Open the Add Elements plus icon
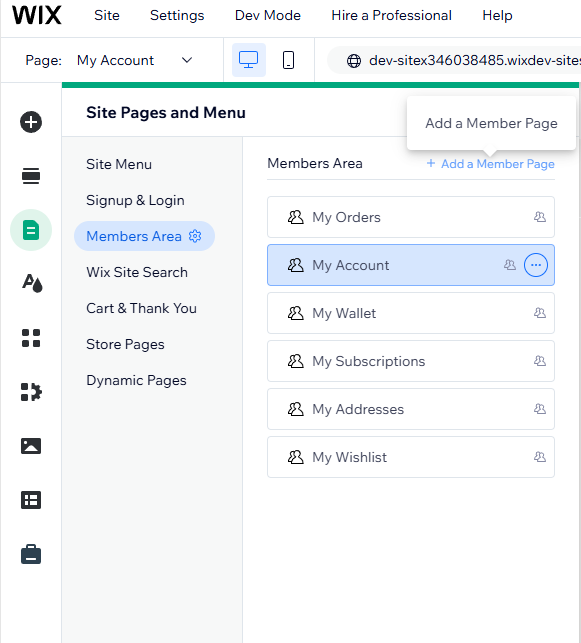 tap(31, 122)
